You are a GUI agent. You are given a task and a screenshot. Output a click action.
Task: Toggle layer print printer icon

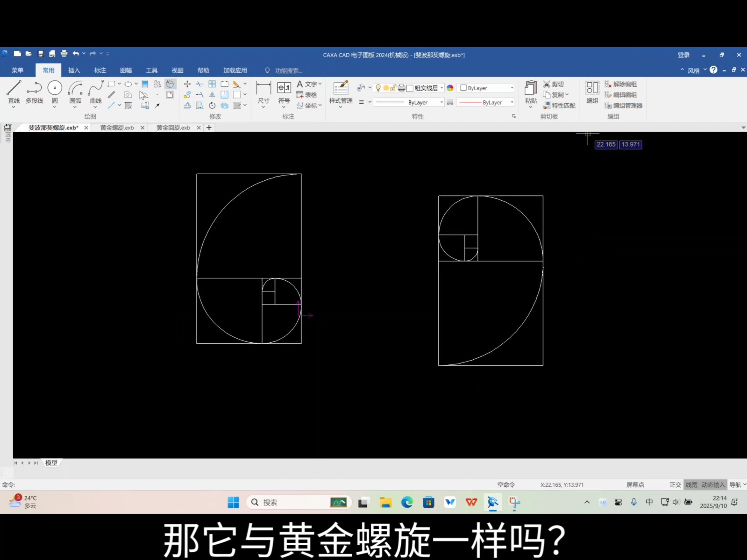(402, 88)
